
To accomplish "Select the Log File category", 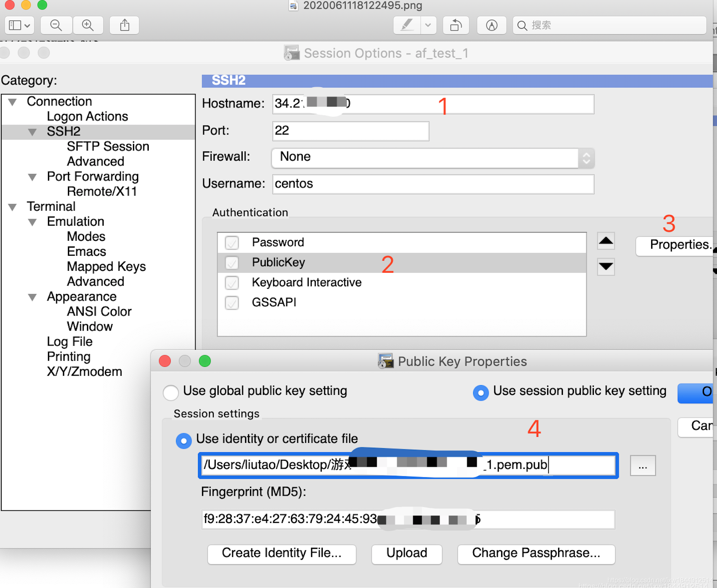I will point(70,342).
